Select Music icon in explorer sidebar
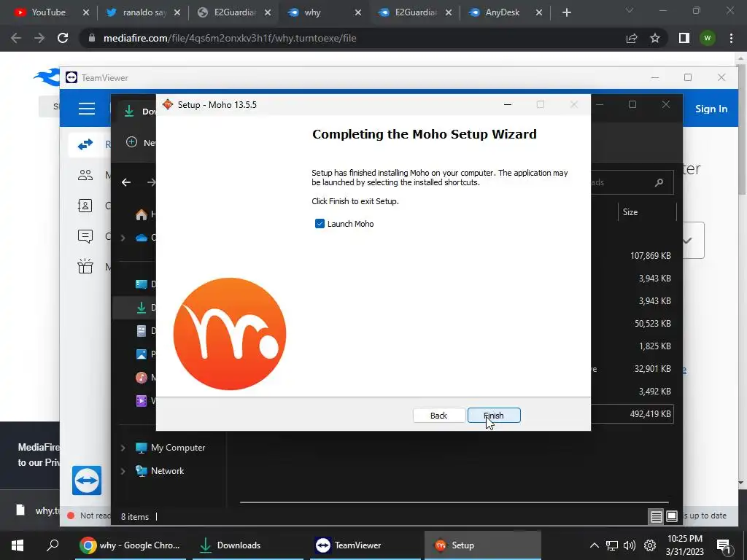This screenshot has height=560, width=747. coord(142,377)
